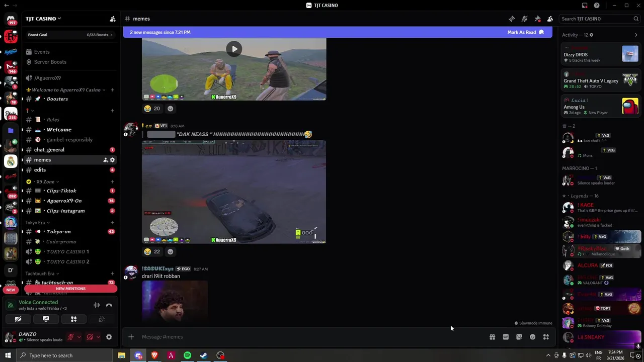Play the top video clip
This screenshot has width=644, height=362.
pyautogui.click(x=234, y=49)
